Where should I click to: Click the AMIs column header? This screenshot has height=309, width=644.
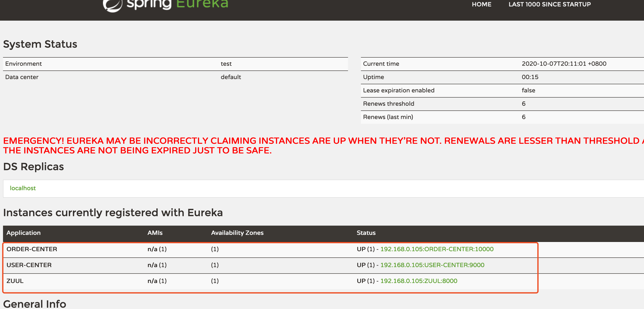(155, 233)
